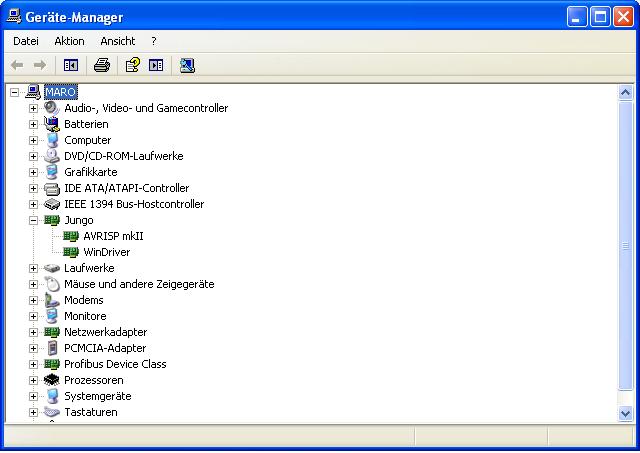Select the Monitore label
The width and height of the screenshot is (640, 453).
[x=85, y=316]
